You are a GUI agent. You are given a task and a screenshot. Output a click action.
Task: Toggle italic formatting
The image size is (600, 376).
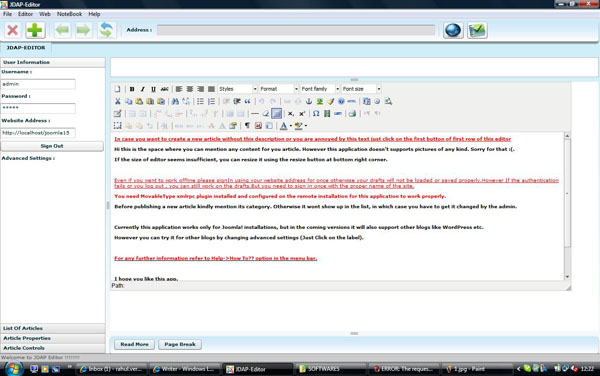[142, 89]
